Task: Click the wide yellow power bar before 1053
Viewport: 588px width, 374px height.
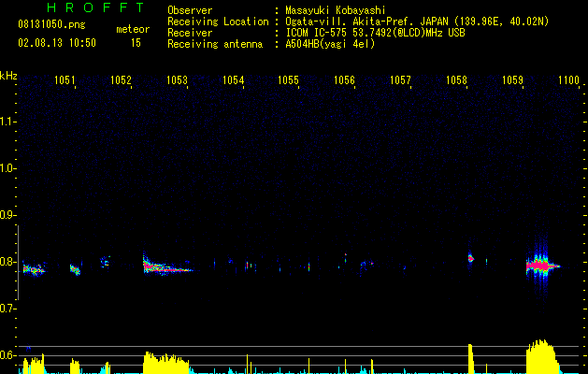Action: [166, 363]
